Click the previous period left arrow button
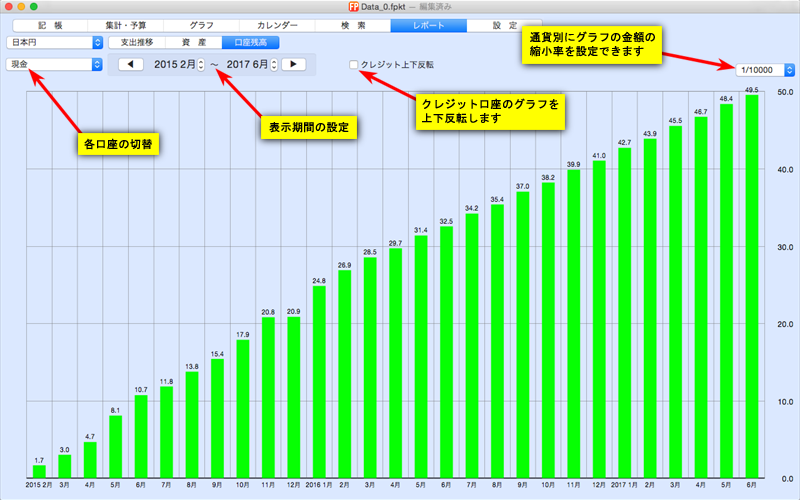 133,64
